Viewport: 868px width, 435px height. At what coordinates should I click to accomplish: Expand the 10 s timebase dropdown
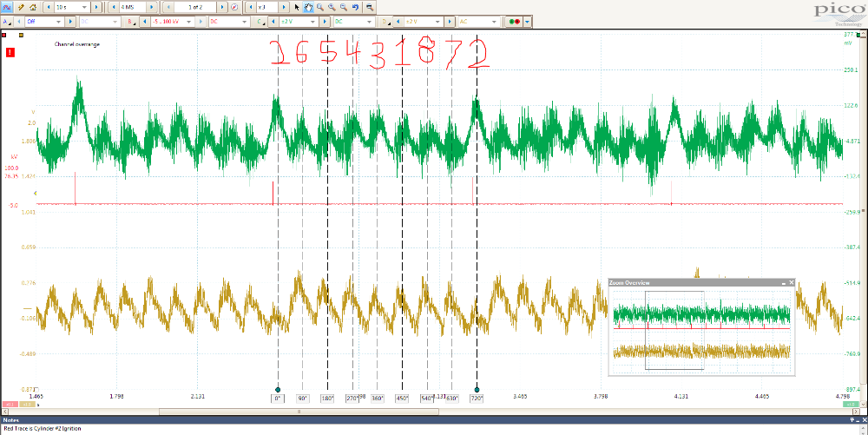(x=73, y=6)
